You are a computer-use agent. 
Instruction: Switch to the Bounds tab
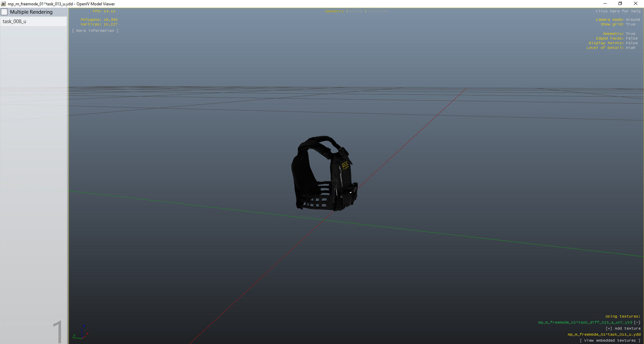(x=356, y=11)
